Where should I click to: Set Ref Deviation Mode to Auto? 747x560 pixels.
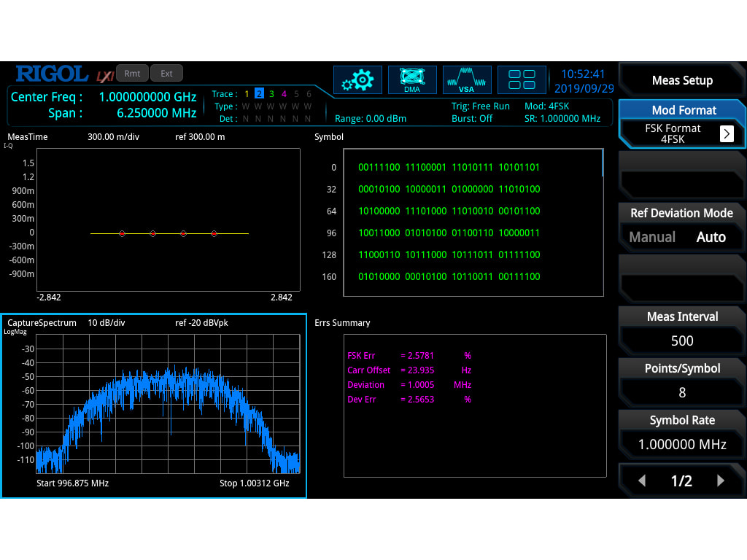coord(711,237)
